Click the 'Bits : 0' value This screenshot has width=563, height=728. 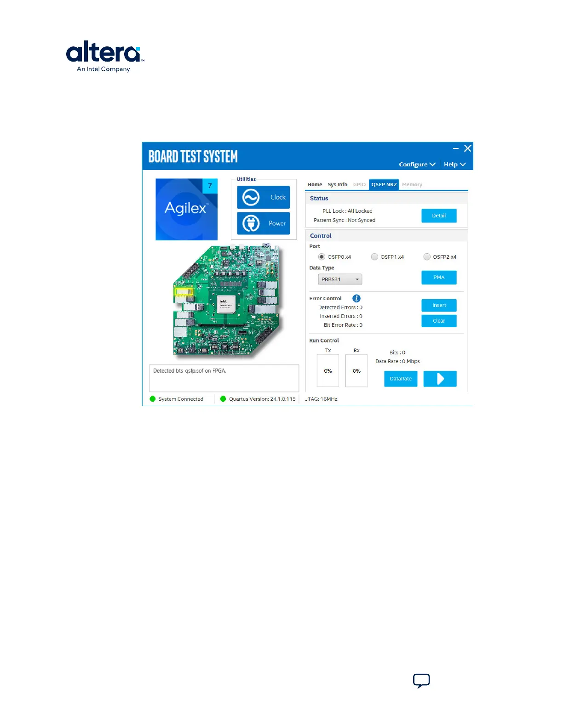(x=397, y=353)
